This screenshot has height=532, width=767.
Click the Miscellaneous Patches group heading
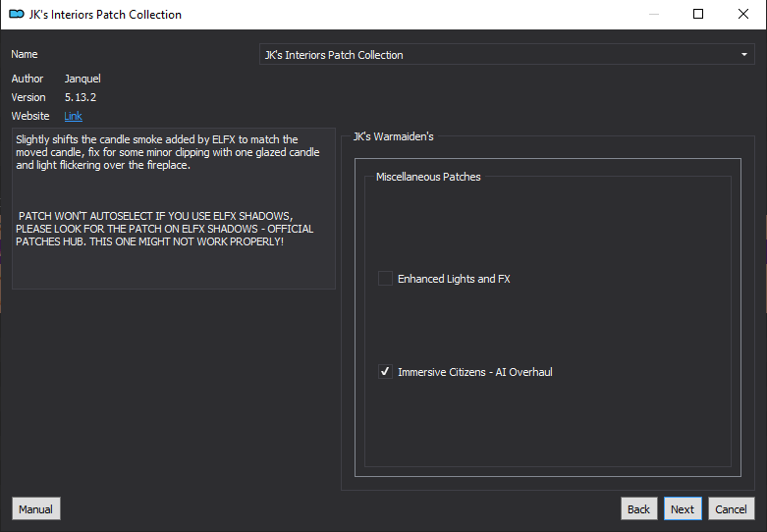[x=428, y=177]
